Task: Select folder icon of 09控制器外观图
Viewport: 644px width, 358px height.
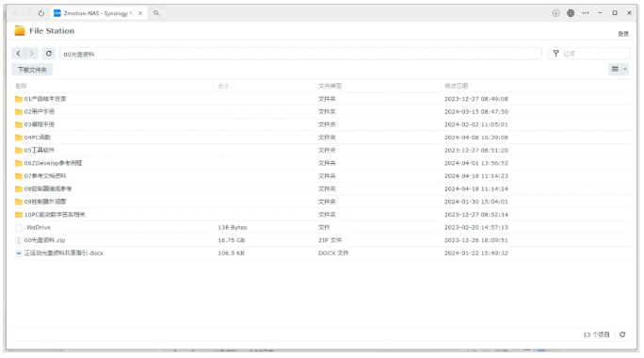Action: click(19, 202)
